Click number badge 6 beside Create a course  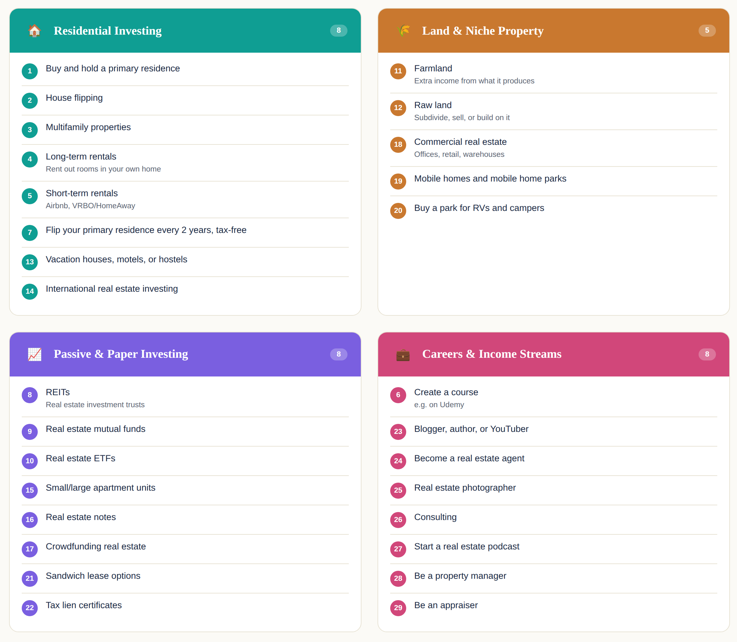pos(398,395)
